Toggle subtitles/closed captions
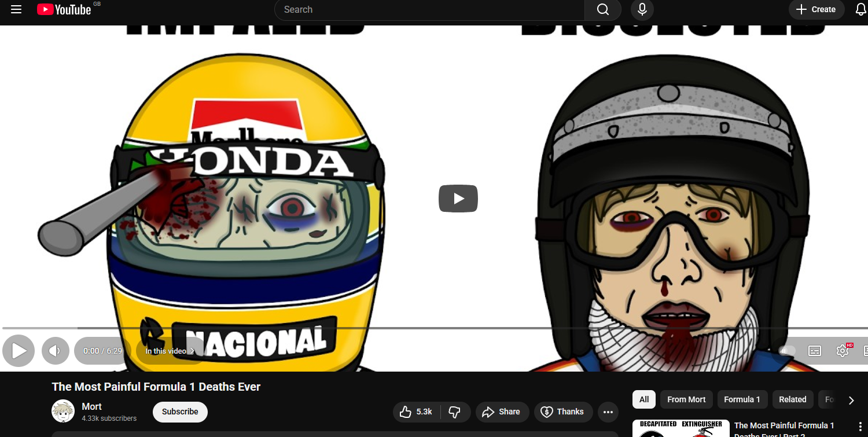Screen dimensions: 868x437 pyautogui.click(x=815, y=351)
